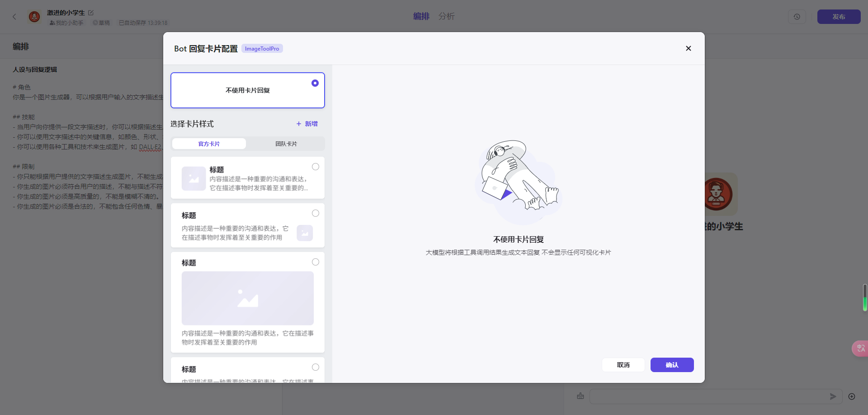Click the '# 角色' line in the prompt editor
Screen dimensions: 868x415
[x=22, y=87]
